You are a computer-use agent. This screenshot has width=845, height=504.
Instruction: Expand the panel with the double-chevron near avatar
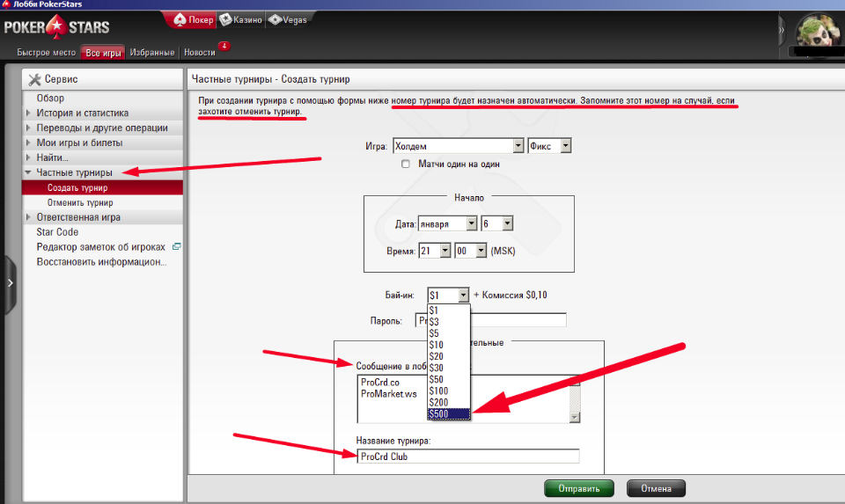coord(782,30)
